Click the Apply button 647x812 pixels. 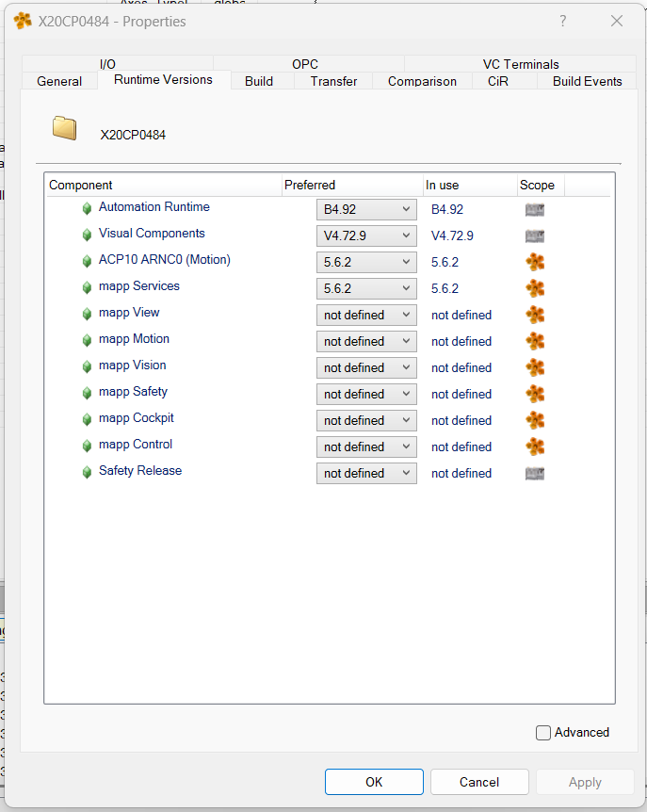pos(585,782)
